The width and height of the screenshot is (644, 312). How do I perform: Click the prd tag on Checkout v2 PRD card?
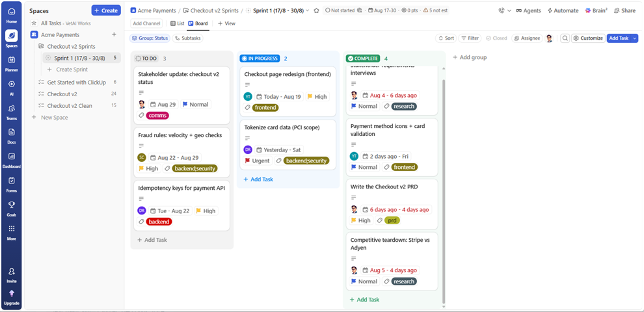392,220
